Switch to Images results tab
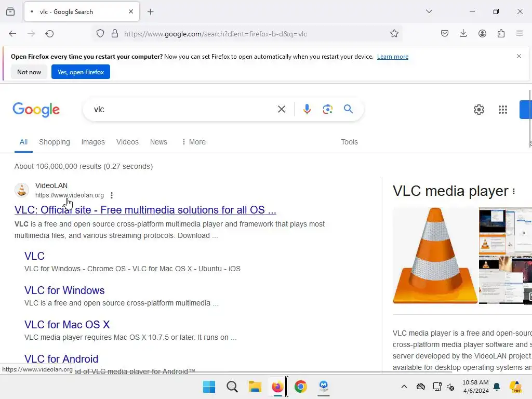The image size is (532, 399). [x=93, y=142]
